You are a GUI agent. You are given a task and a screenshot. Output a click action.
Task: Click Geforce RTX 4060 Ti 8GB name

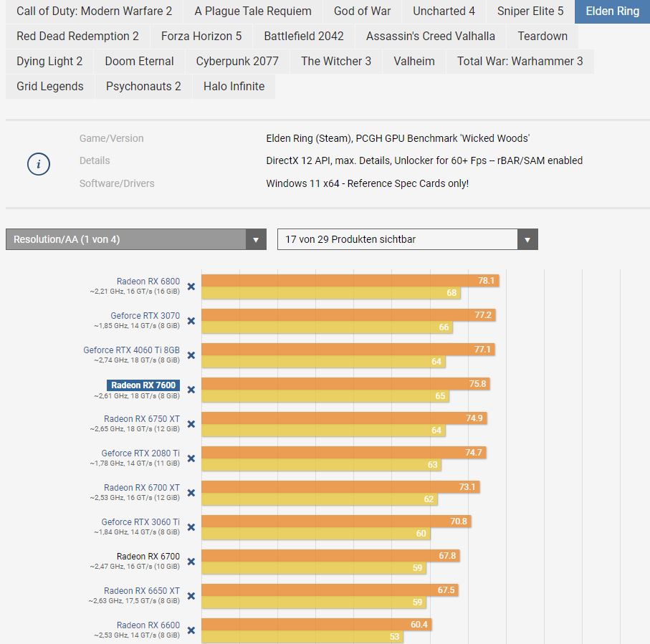[x=131, y=350]
